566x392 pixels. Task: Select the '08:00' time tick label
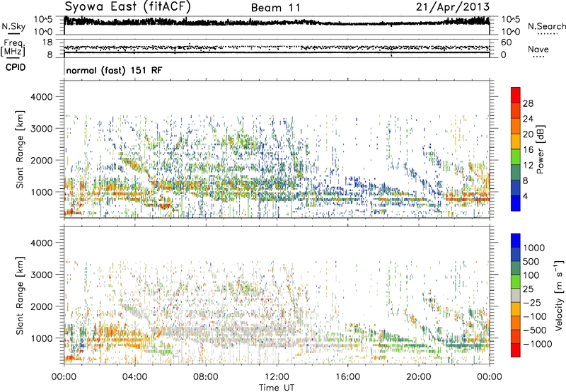coord(206,377)
